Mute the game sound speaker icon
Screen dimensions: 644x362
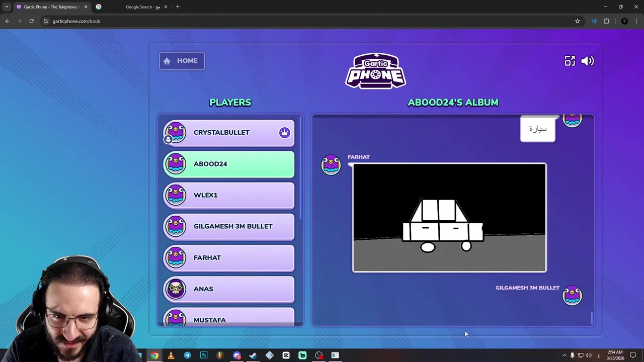coord(588,61)
